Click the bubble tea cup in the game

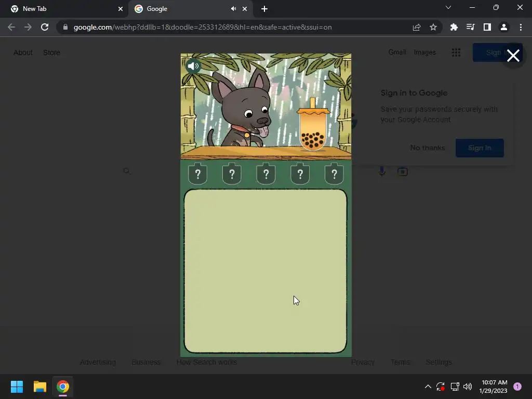pos(313,125)
